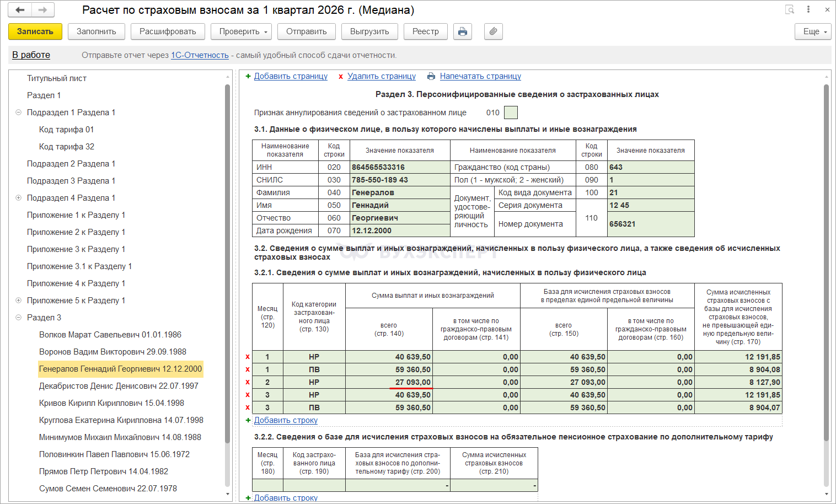Open the Еще dropdown menu
The height and width of the screenshot is (504, 836).
(x=813, y=31)
